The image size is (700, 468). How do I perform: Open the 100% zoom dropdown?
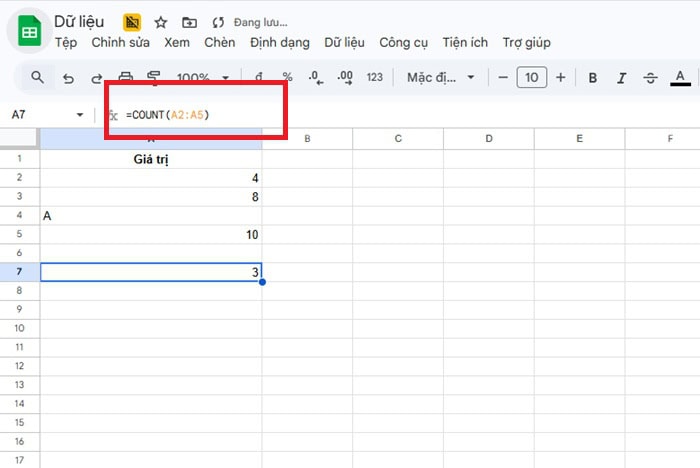pos(203,78)
